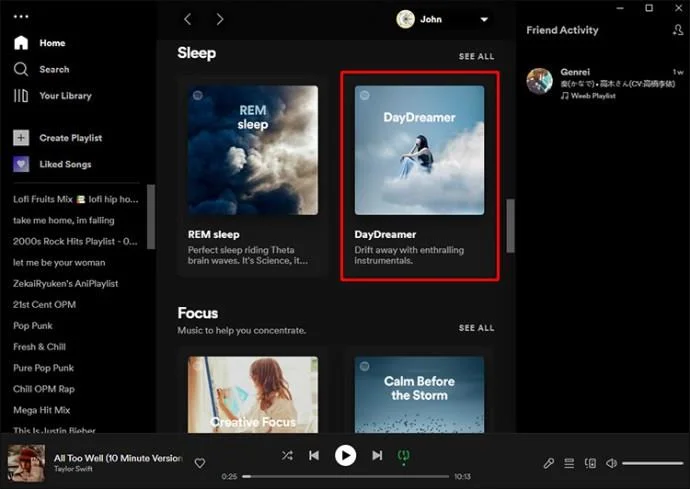
Task: Select Create Playlist label
Action: (70, 138)
